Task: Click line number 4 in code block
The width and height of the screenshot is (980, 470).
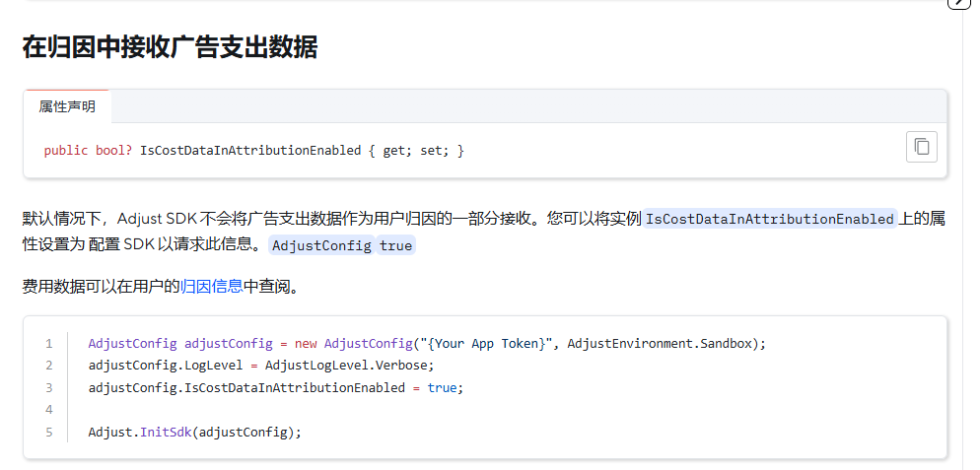Action: (x=48, y=410)
